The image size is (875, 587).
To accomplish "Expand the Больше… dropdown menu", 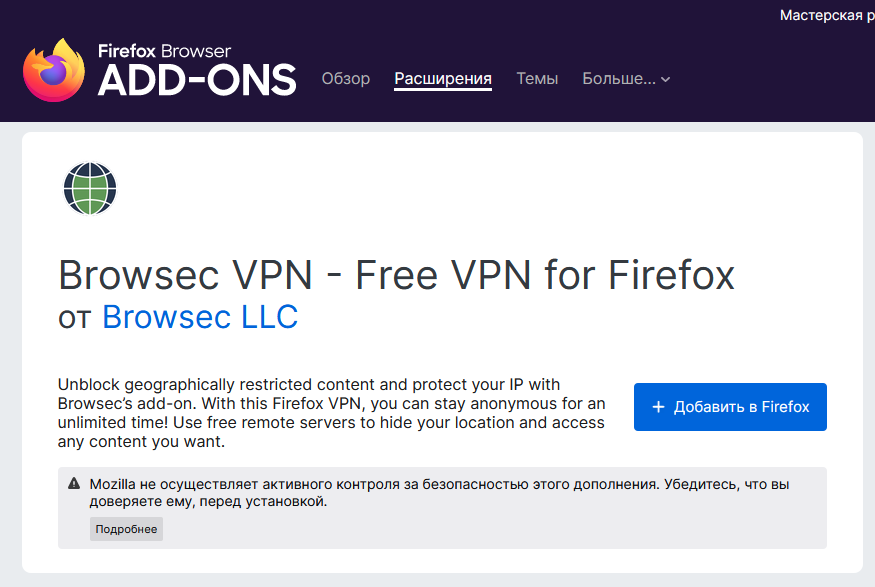I will (619, 79).
